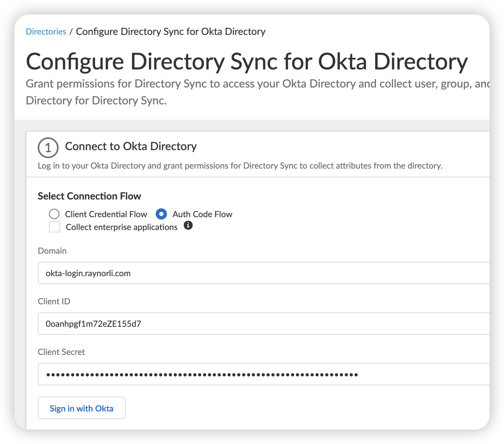Click the Connect to Okta Directory heading
The image size is (504, 444).
(x=131, y=147)
